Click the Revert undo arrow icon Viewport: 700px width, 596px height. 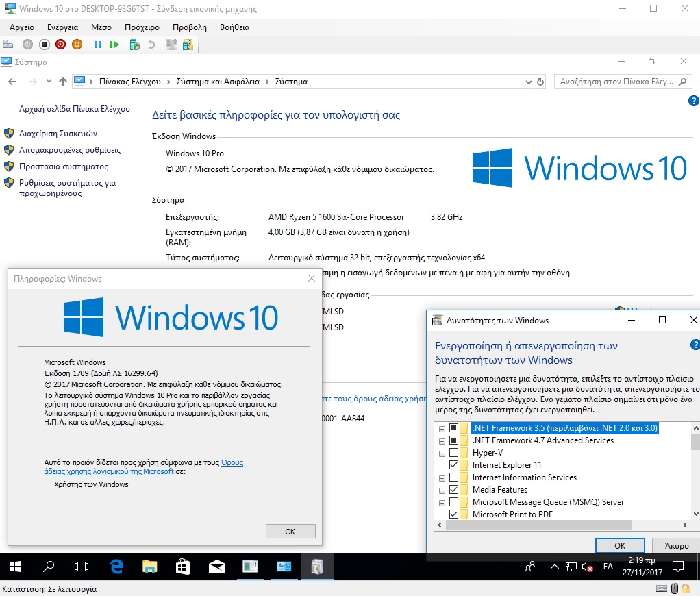pos(151,45)
